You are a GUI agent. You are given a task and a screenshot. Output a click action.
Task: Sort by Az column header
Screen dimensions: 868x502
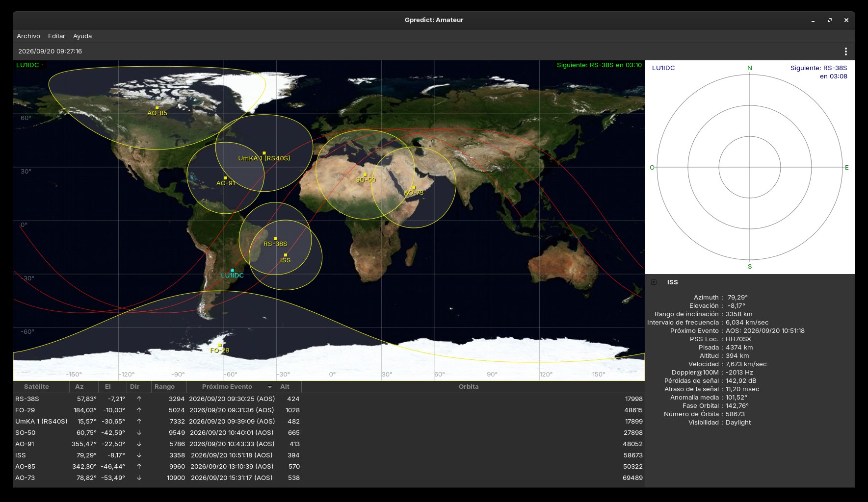click(x=84, y=387)
